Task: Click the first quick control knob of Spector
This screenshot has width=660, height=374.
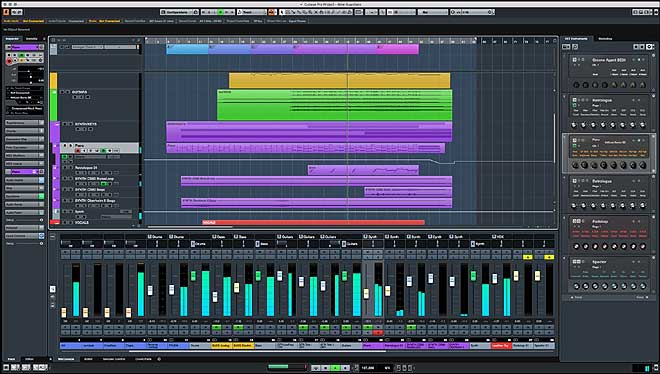Action: pyautogui.click(x=576, y=286)
